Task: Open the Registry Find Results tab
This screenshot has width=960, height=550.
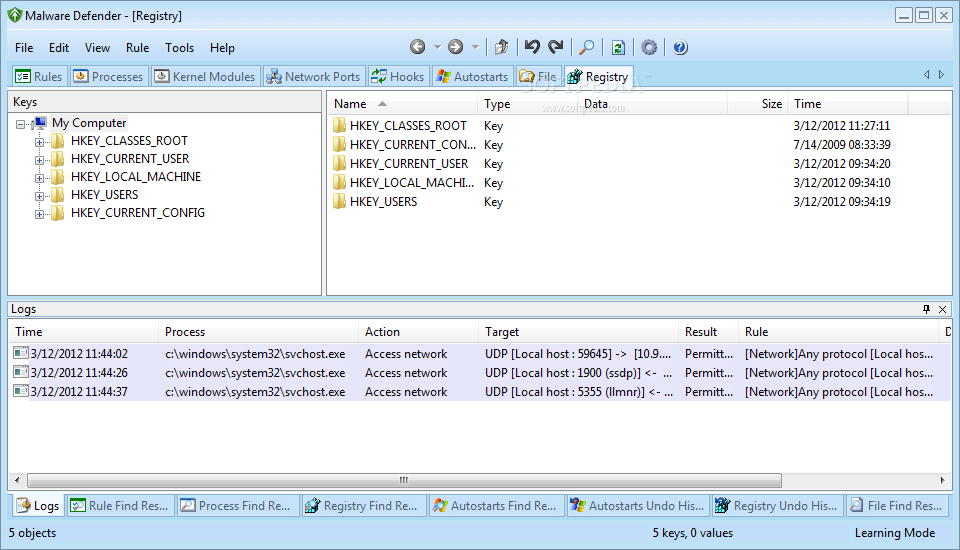Action: coord(364,506)
